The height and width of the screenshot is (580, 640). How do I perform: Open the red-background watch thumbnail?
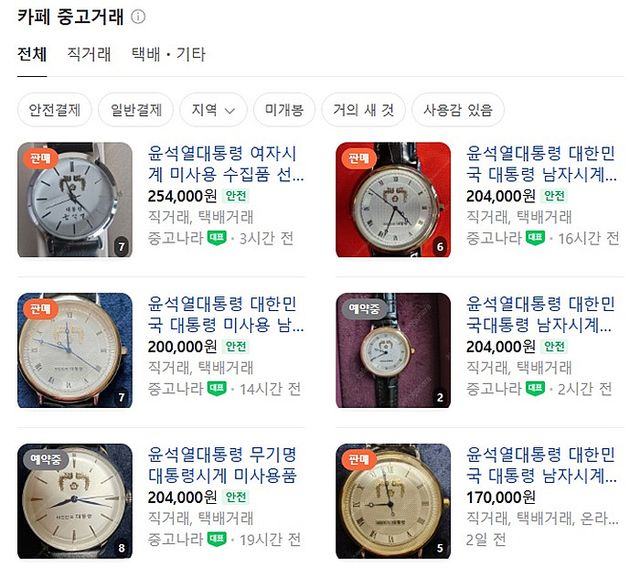pyautogui.click(x=393, y=200)
